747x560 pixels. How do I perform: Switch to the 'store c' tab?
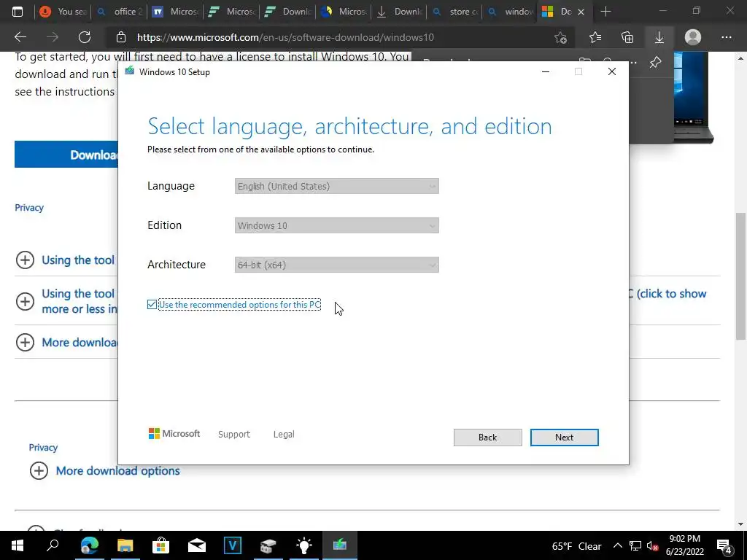click(x=455, y=12)
